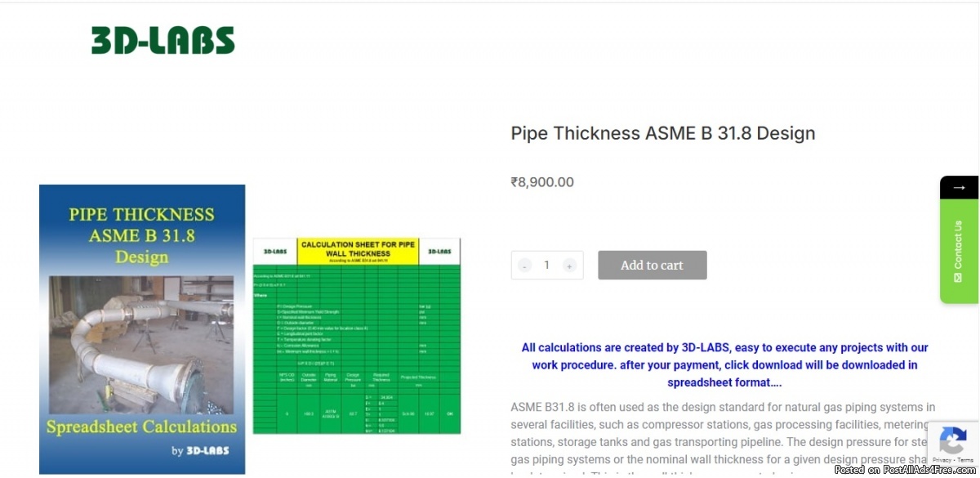This screenshot has width=980, height=478.
Task: Click the quantity input field
Action: click(x=546, y=266)
